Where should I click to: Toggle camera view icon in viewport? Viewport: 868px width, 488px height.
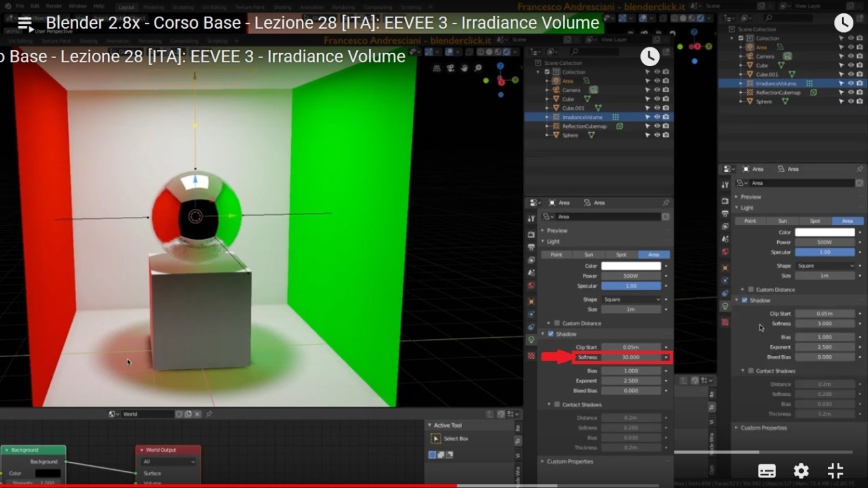coord(451,68)
